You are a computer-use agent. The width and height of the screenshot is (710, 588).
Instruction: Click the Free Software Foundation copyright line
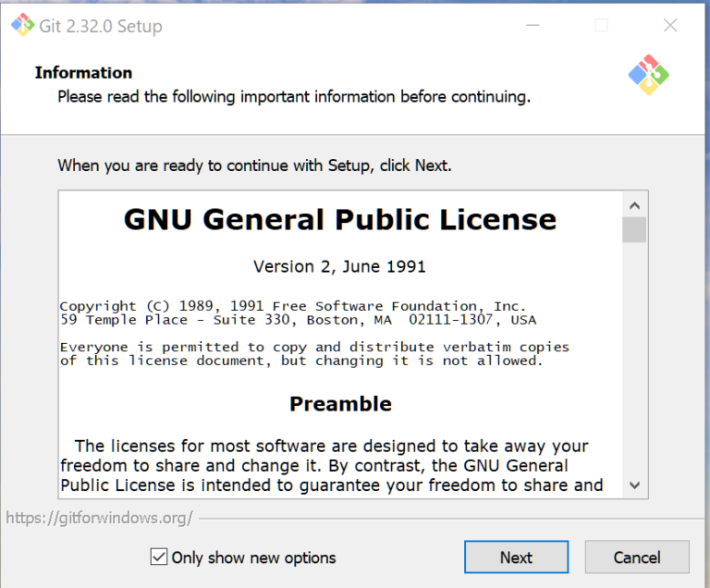click(x=292, y=306)
